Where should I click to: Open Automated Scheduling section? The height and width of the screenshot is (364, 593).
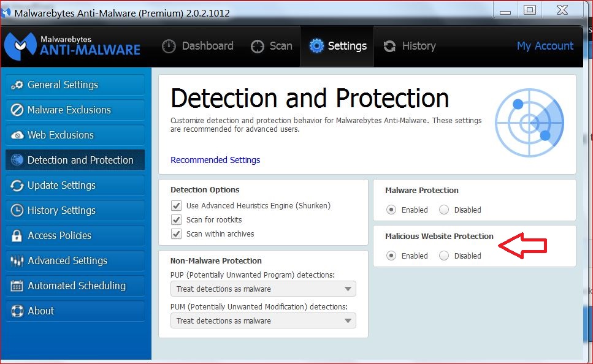[75, 286]
